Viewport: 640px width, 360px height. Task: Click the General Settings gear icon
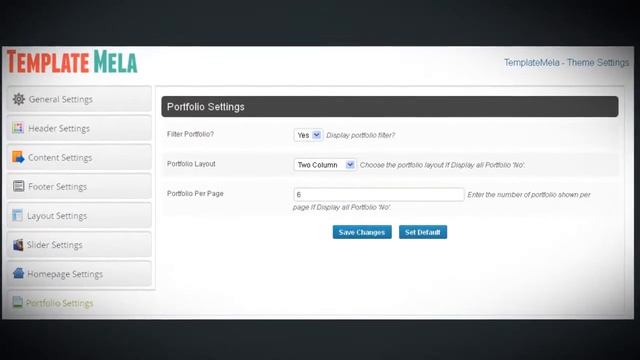click(x=18, y=99)
